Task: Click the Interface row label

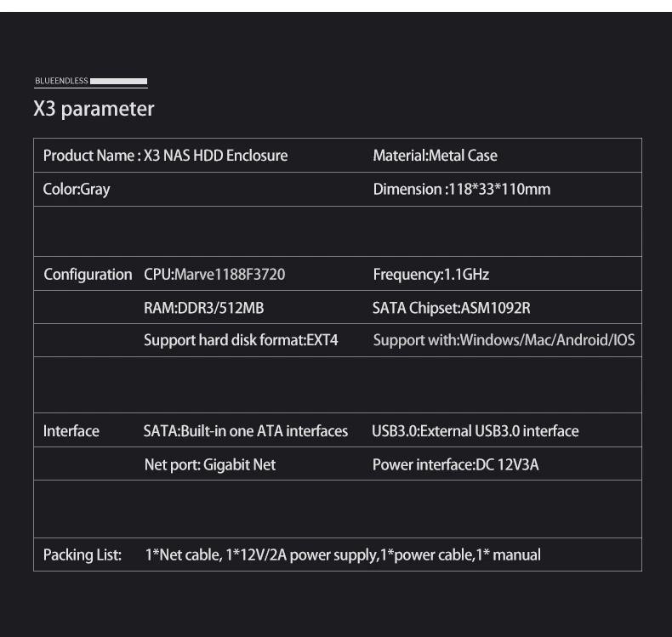Action: (71, 431)
